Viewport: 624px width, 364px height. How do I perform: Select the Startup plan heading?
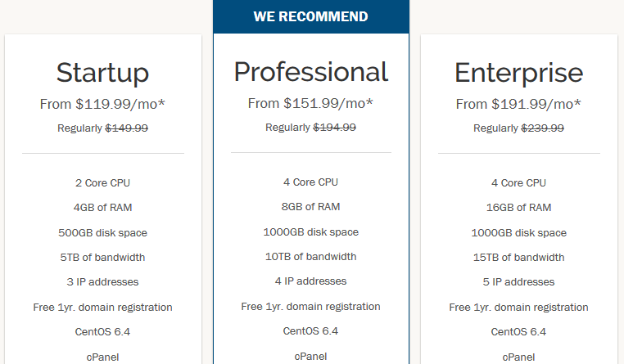click(x=102, y=73)
